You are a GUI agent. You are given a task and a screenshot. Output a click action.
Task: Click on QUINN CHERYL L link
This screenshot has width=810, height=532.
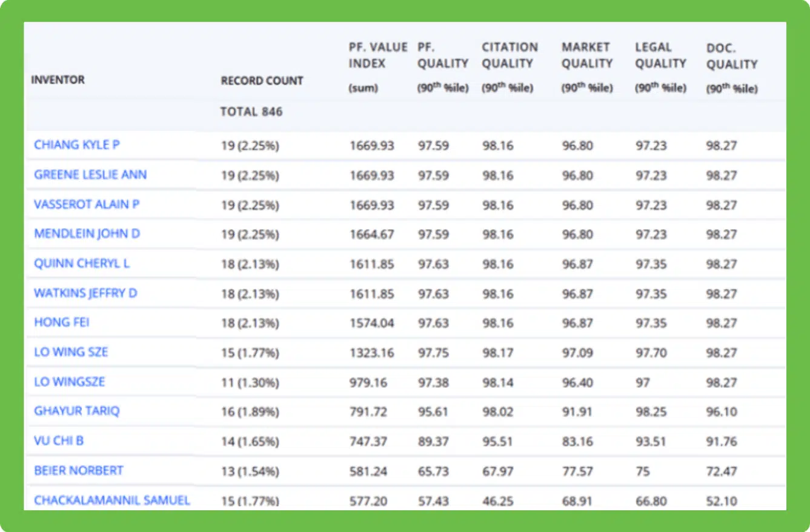(82, 264)
